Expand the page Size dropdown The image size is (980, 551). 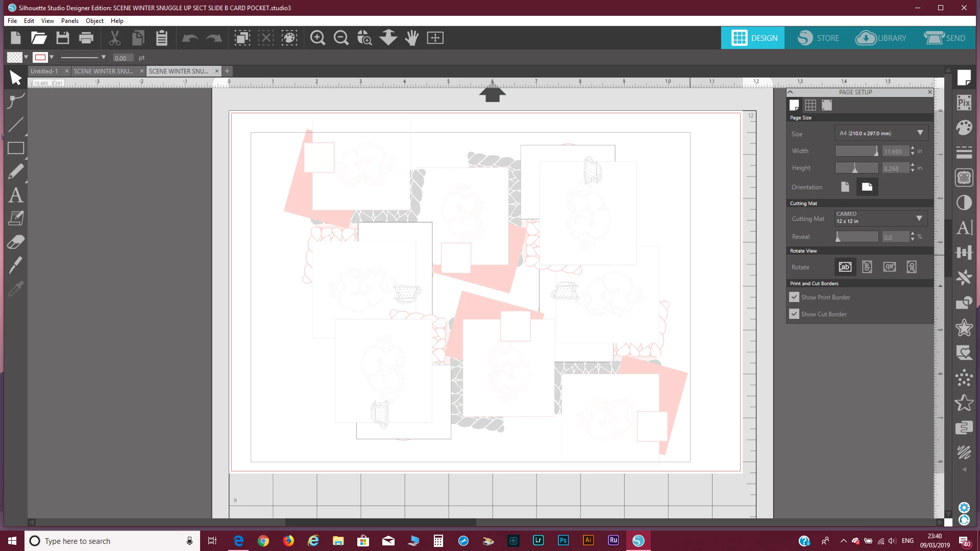pos(920,133)
